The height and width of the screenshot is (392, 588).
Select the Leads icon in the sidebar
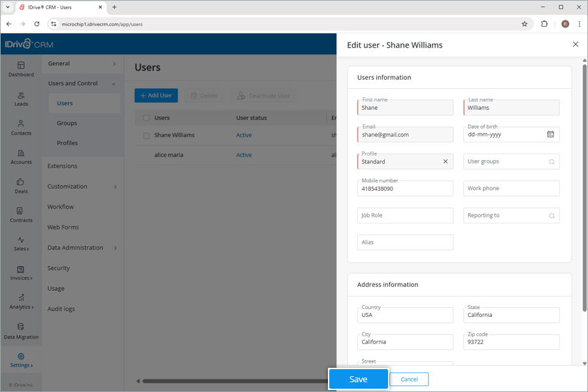click(21, 98)
